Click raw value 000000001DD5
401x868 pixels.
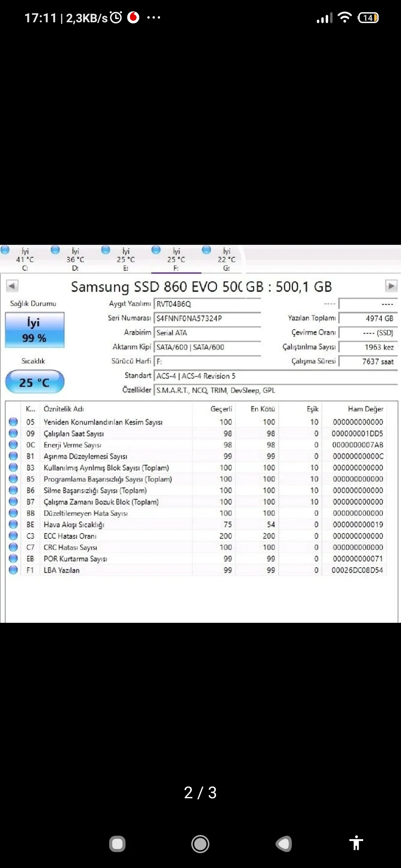pos(357,433)
